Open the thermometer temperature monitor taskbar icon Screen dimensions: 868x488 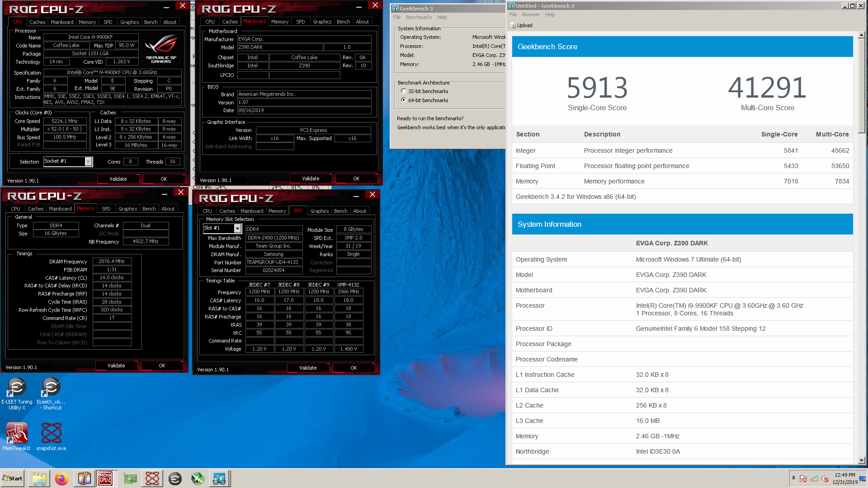tap(85, 479)
